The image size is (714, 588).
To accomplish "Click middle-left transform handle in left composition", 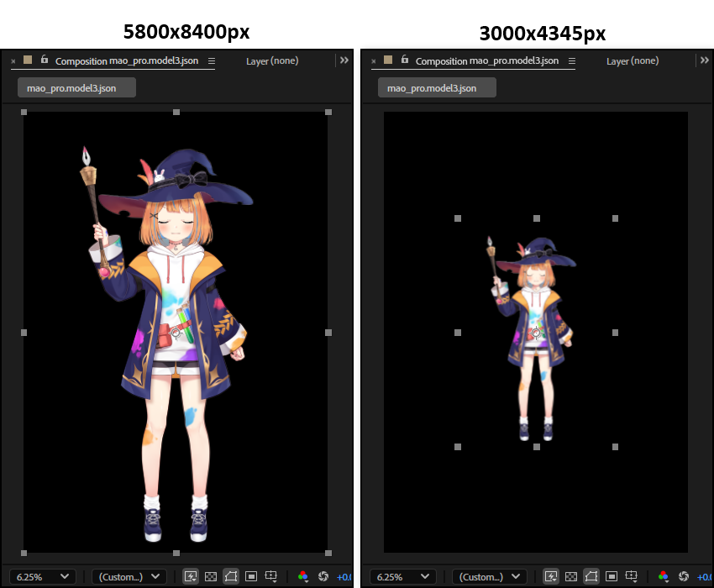I will click(x=24, y=333).
